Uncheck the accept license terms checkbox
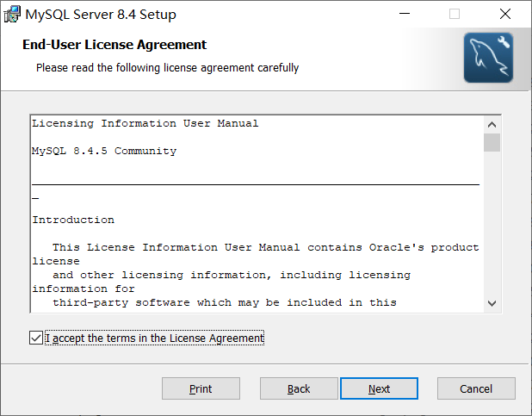Viewport: 532px width, 416px height. click(36, 338)
